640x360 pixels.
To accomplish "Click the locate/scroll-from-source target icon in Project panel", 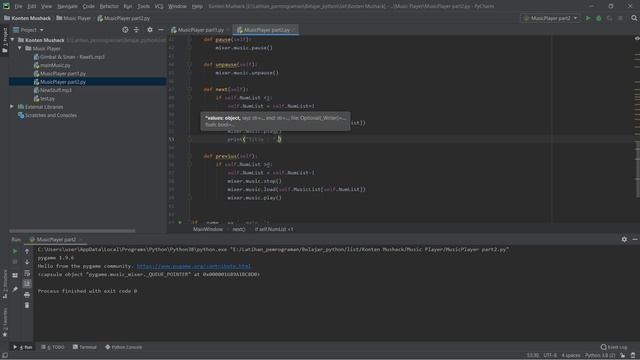I will [x=125, y=30].
